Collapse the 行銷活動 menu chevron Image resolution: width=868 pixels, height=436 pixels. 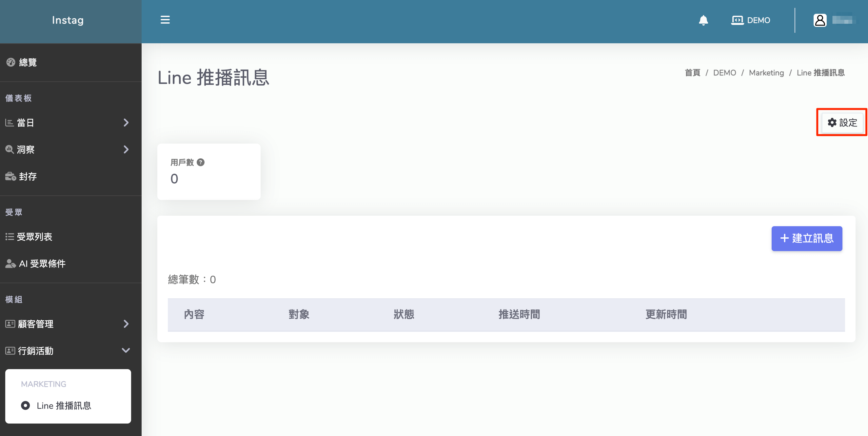tap(126, 351)
